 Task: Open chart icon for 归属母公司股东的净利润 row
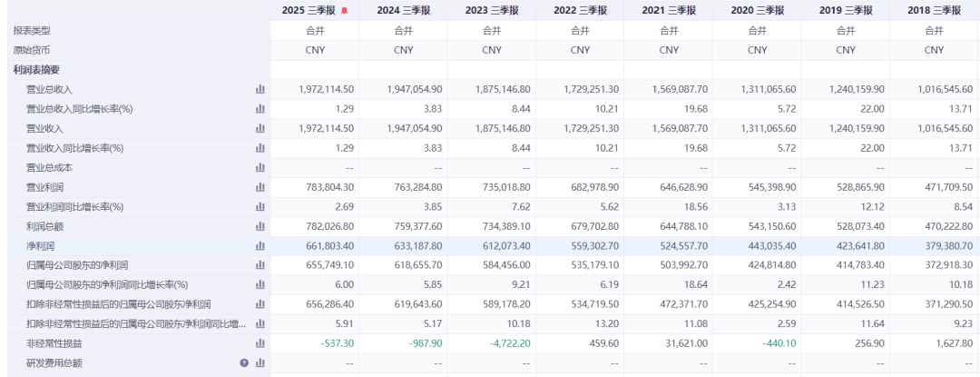point(260,265)
